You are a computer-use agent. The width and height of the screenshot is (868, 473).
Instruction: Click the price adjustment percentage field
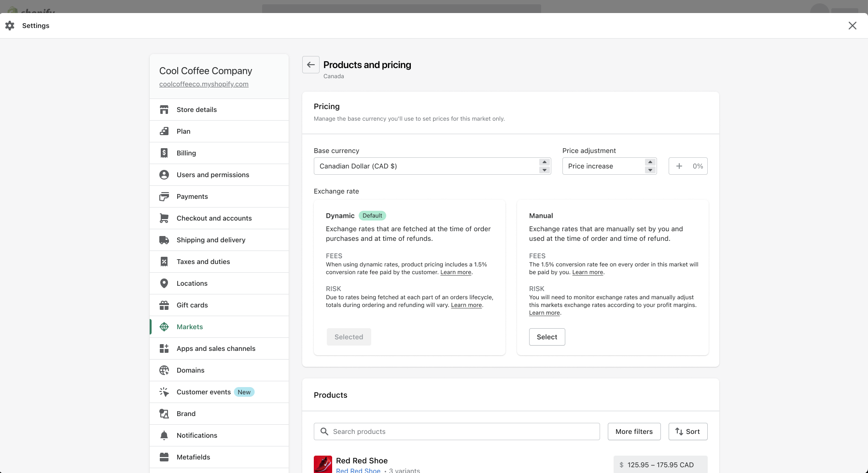[693, 166]
